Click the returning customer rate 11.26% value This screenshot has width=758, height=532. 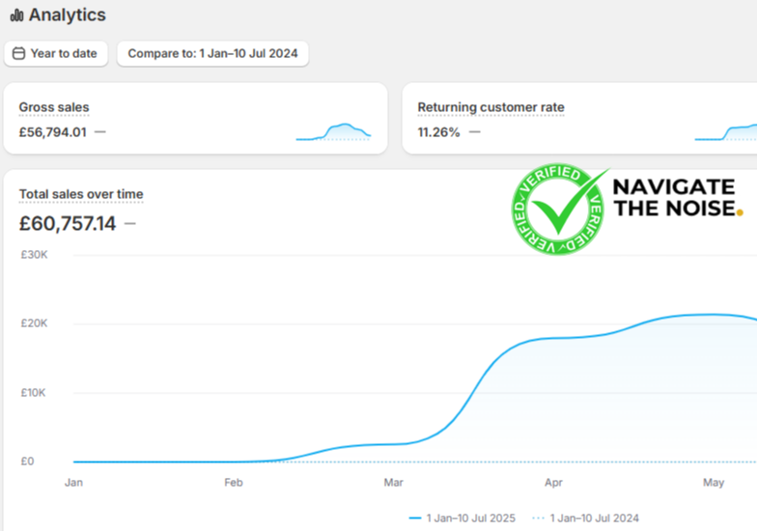pyautogui.click(x=438, y=132)
